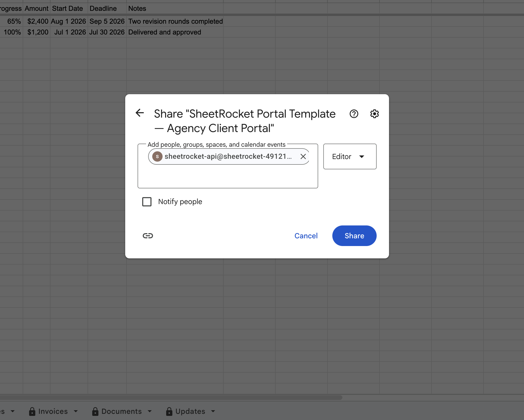Open the cut-off leftmost sheet tab's menu arrow
524x420 pixels.
click(x=13, y=411)
